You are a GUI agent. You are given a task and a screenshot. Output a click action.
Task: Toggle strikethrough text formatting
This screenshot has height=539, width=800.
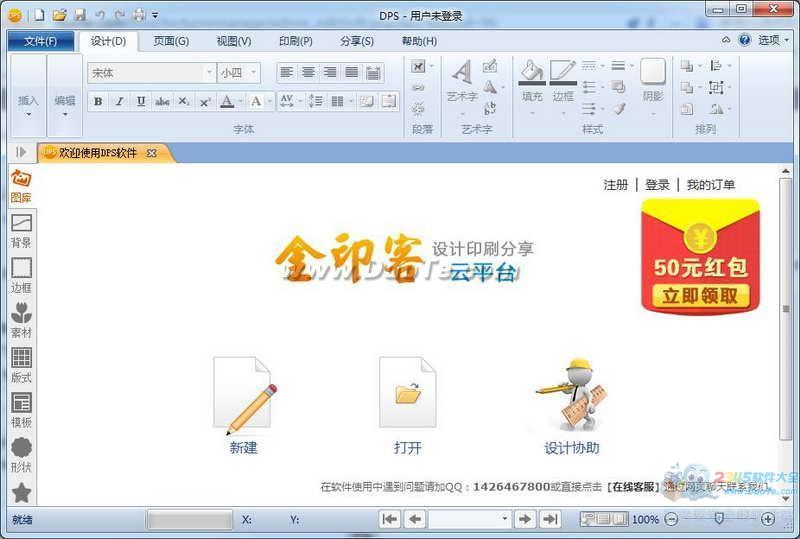coord(162,102)
